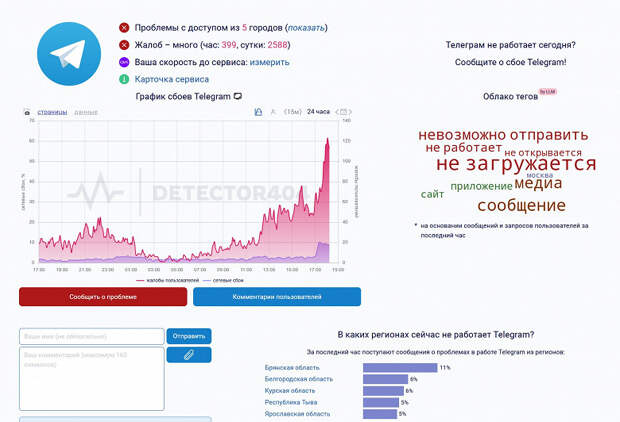Click the camera snapshot icon above chart
This screenshot has height=422, width=620.
point(27,112)
